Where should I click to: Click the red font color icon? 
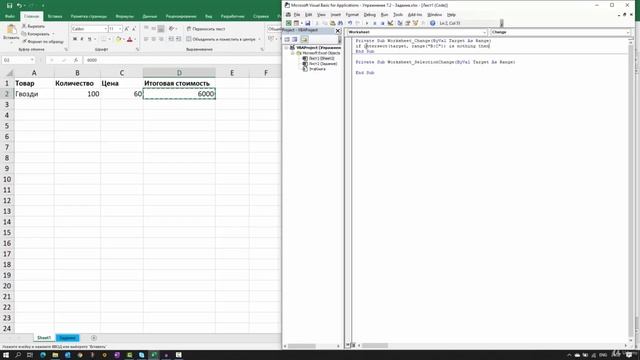click(129, 39)
